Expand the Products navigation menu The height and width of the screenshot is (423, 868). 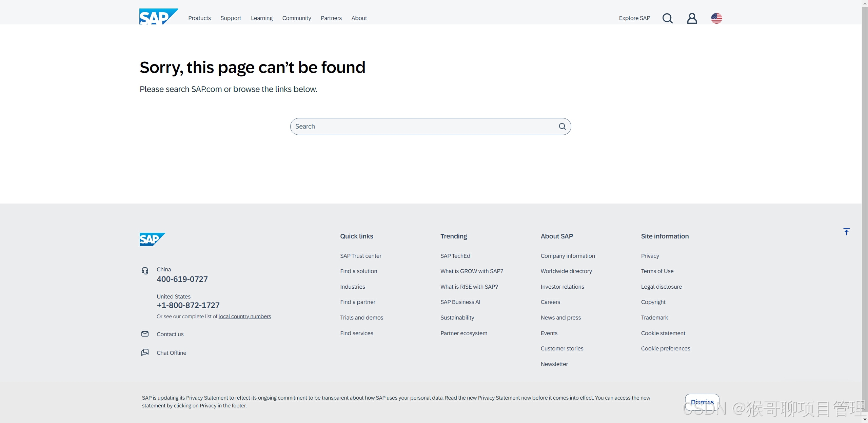pyautogui.click(x=199, y=18)
